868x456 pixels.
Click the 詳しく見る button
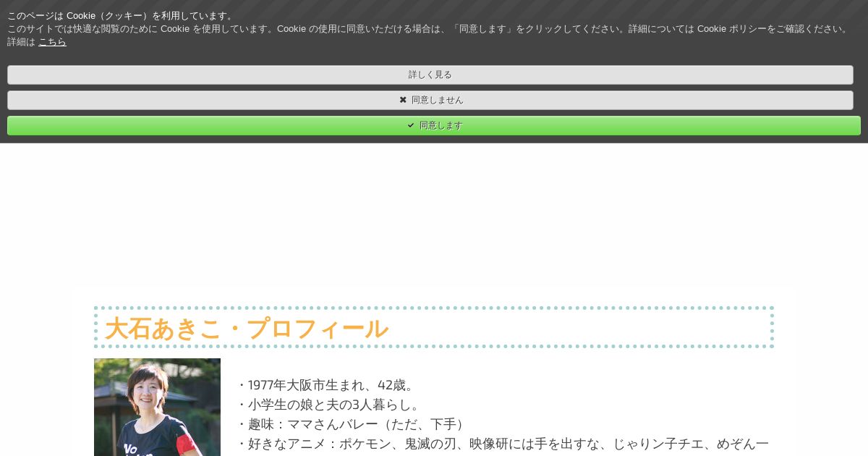point(430,75)
